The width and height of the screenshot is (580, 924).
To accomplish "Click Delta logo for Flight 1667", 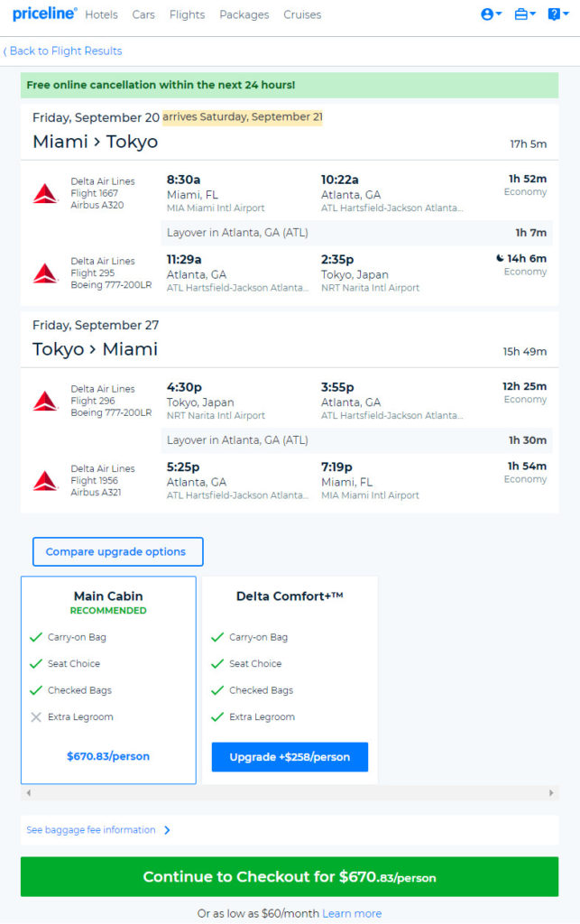I will [x=45, y=193].
